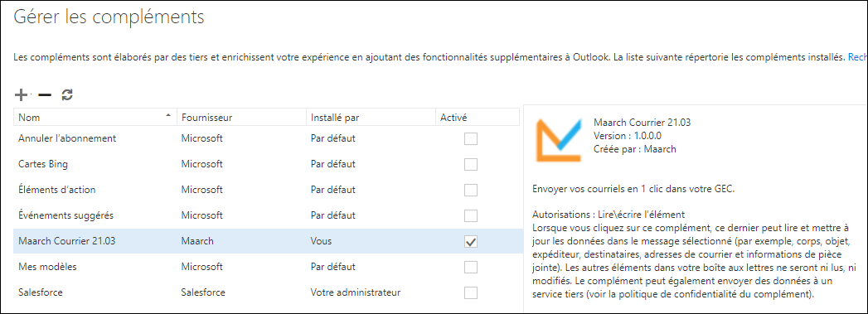868x314 pixels.
Task: Uncheck the Maarch Courrier 21.03 checkbox
Action: [471, 242]
